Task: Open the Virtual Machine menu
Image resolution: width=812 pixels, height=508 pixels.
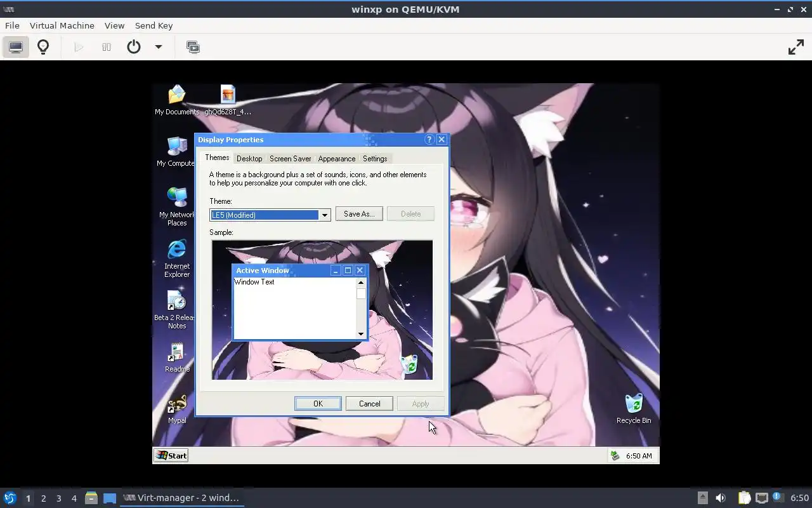Action: click(x=62, y=25)
